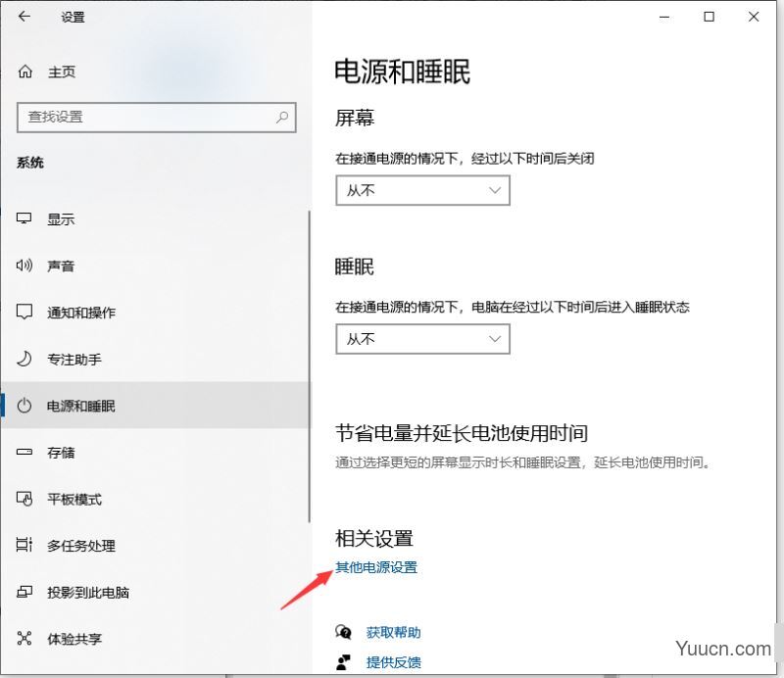Click the search magnifier icon
The width and height of the screenshot is (784, 678).
(282, 118)
